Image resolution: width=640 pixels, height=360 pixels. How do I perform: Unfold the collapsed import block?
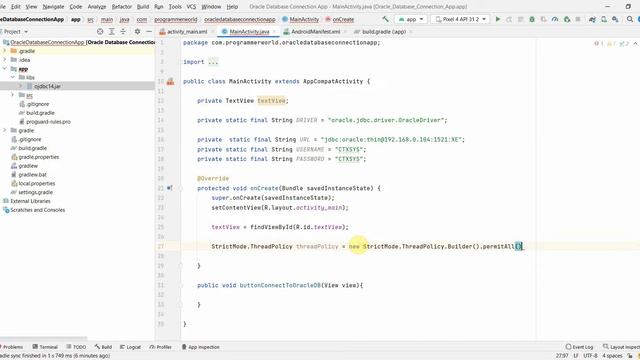pyautogui.click(x=213, y=62)
